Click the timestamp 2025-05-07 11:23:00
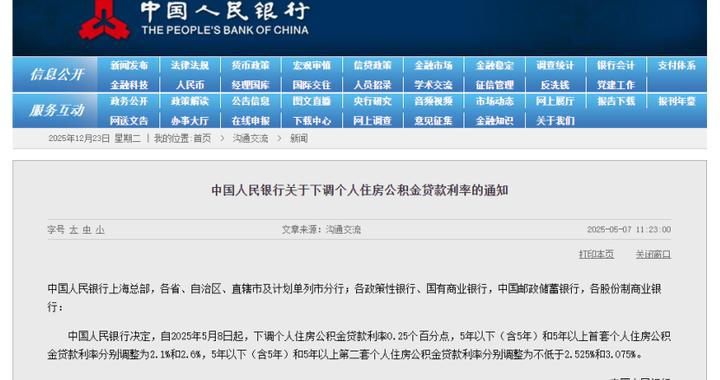The height and width of the screenshot is (380, 720). click(x=629, y=229)
